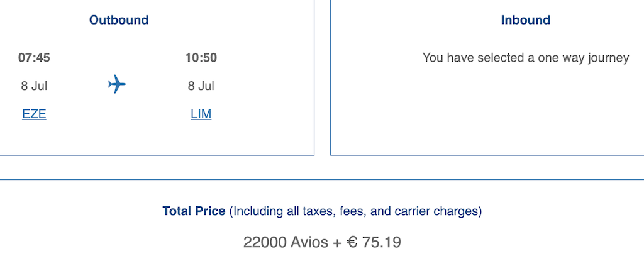Click the word 'journey' in Inbound message
Screen dimensions: 644x256
608,58
